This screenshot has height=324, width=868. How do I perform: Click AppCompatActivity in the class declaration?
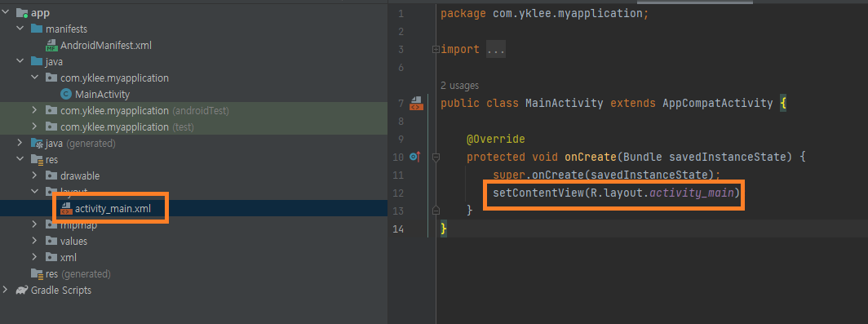(717, 103)
